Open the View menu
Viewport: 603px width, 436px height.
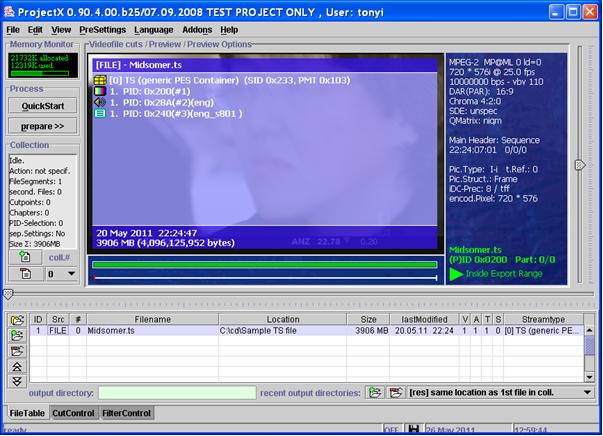(61, 30)
